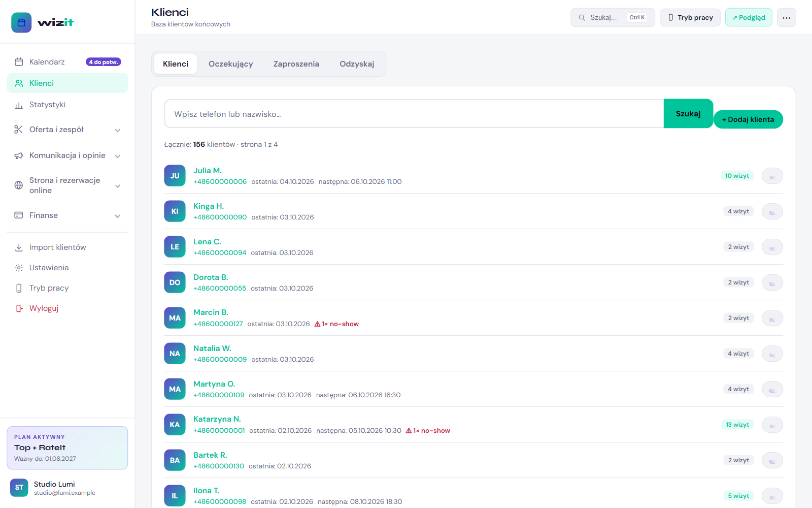This screenshot has height=508, width=812.
Task: Expand Oferta i zespół menu
Action: coord(67,130)
